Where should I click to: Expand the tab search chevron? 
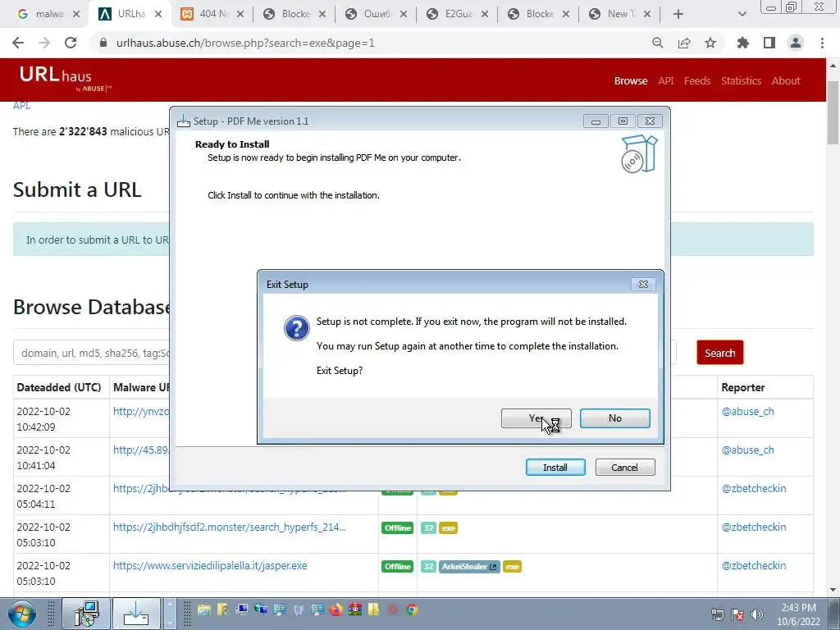[742, 14]
